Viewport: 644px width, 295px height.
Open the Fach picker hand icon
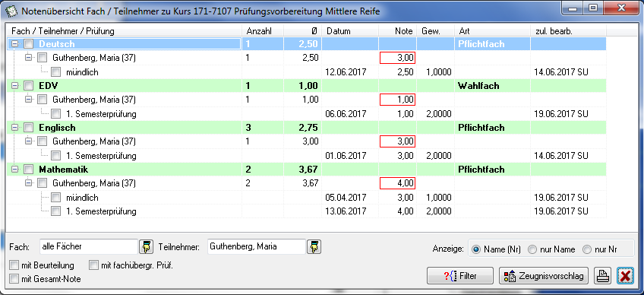pyautogui.click(x=147, y=247)
